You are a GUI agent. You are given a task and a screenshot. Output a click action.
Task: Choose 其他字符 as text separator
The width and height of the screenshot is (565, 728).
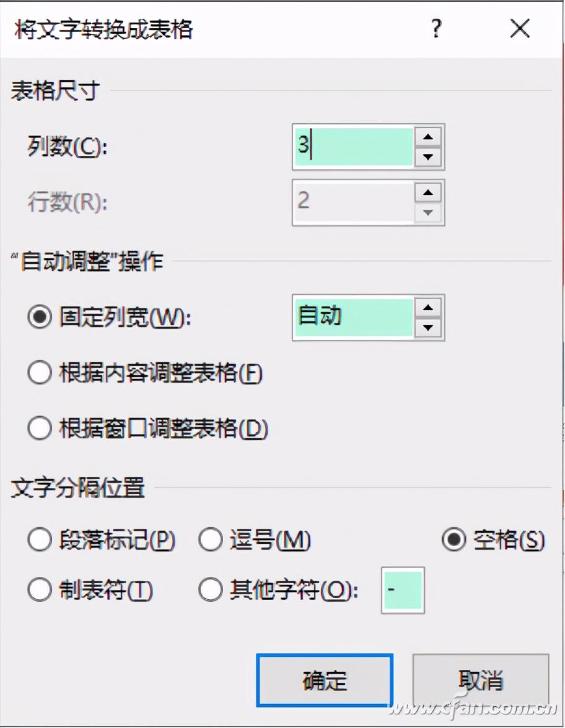211,591
